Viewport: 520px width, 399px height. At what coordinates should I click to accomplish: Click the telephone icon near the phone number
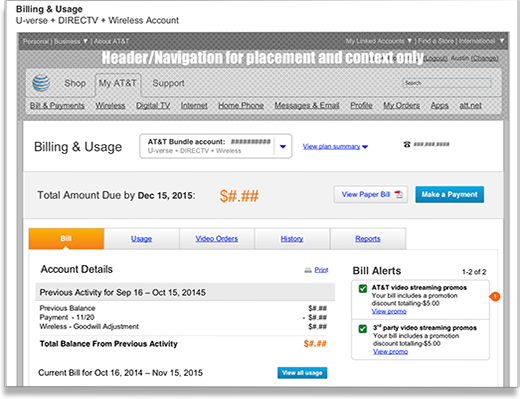407,144
